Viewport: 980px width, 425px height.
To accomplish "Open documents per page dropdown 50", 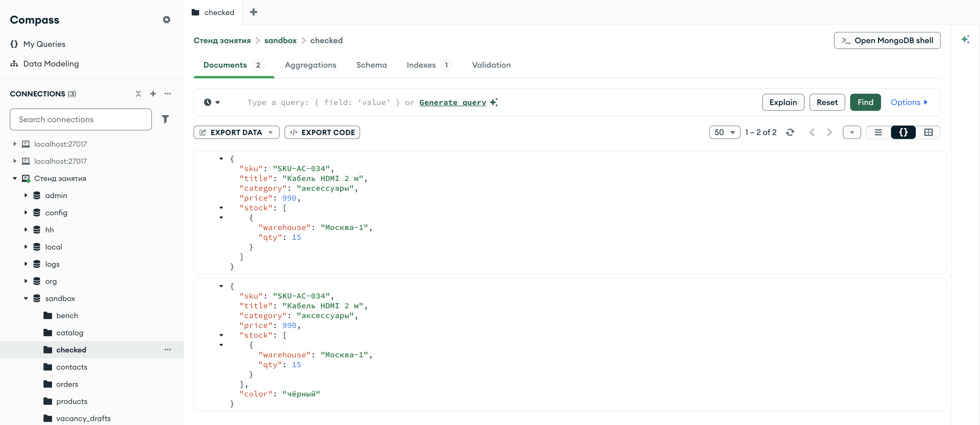I will coord(724,132).
